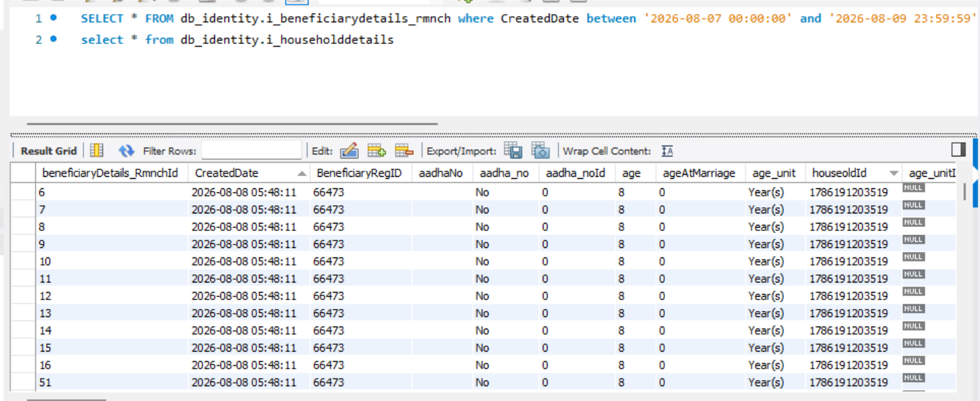
Task: Click the line 1 statement marker dot
Action: coord(54,18)
